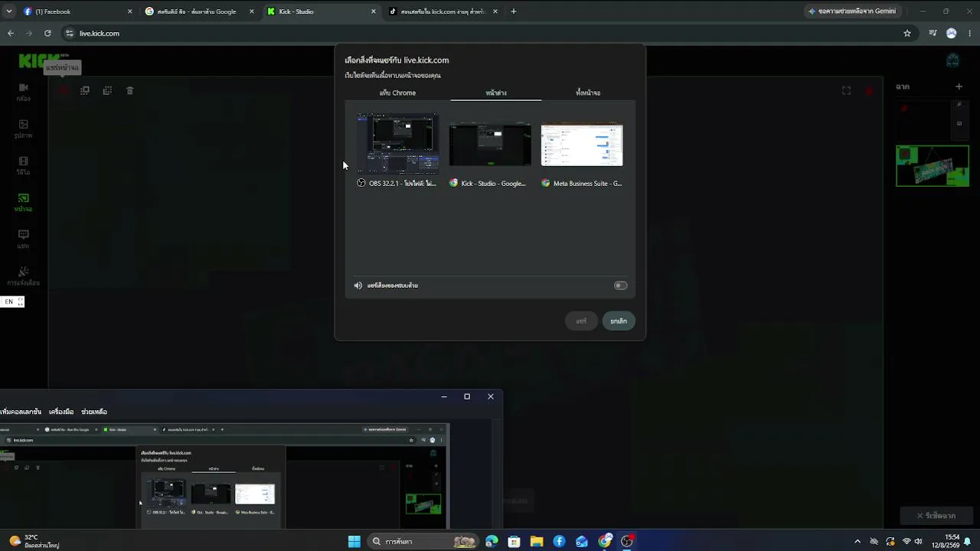Show hidden icons in the system tray
Viewport: 980px width, 551px height.
tap(857, 541)
